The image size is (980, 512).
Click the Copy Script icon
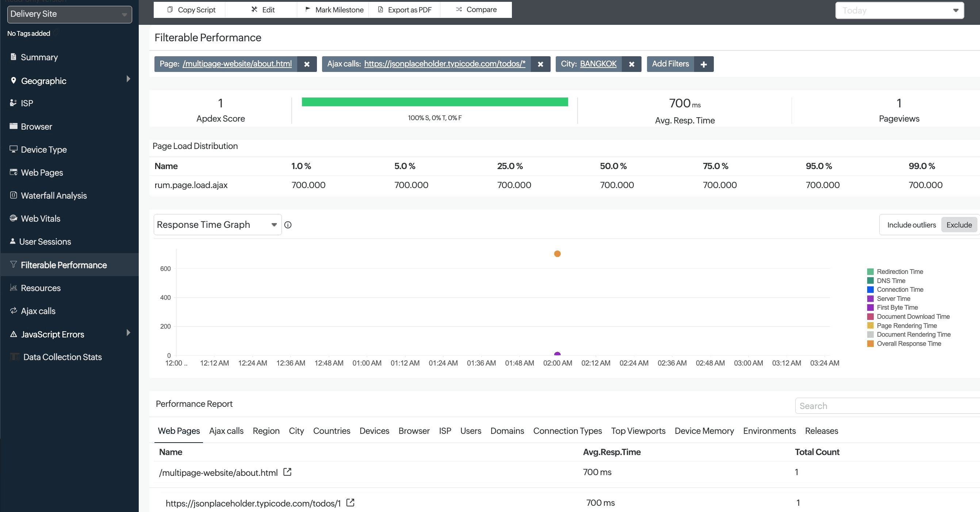tap(170, 9)
